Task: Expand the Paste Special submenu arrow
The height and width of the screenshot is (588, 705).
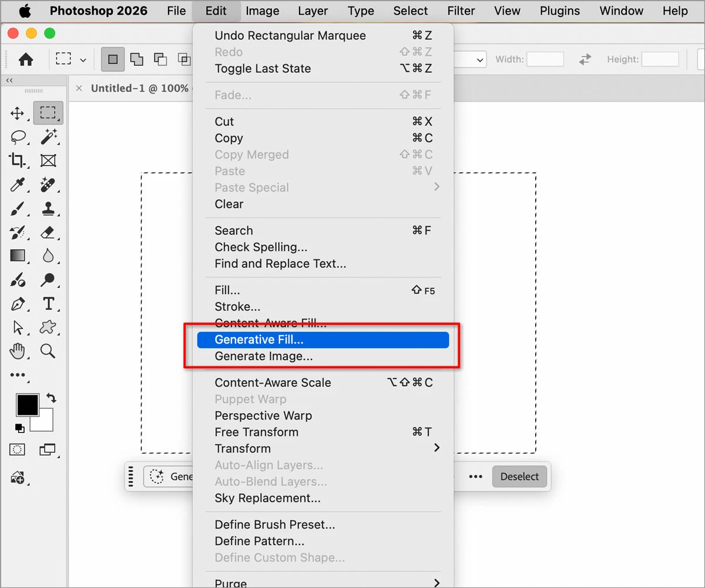Action: pos(437,187)
